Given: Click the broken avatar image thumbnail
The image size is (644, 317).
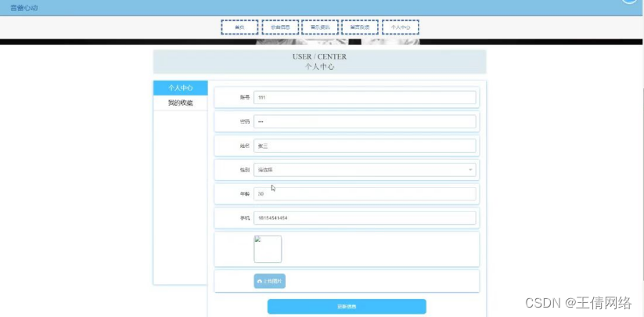Looking at the screenshot, I should click(x=268, y=249).
